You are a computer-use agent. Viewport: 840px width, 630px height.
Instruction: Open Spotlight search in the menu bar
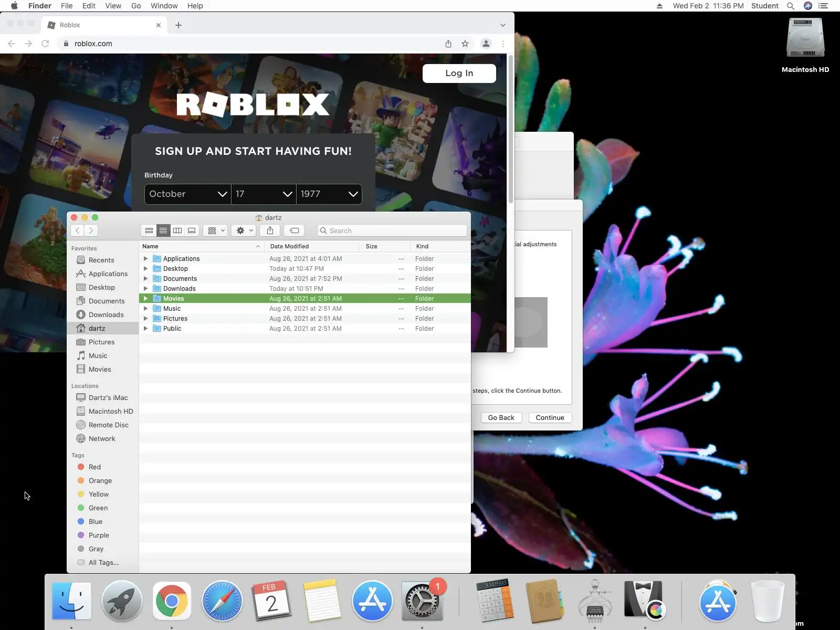pos(791,6)
